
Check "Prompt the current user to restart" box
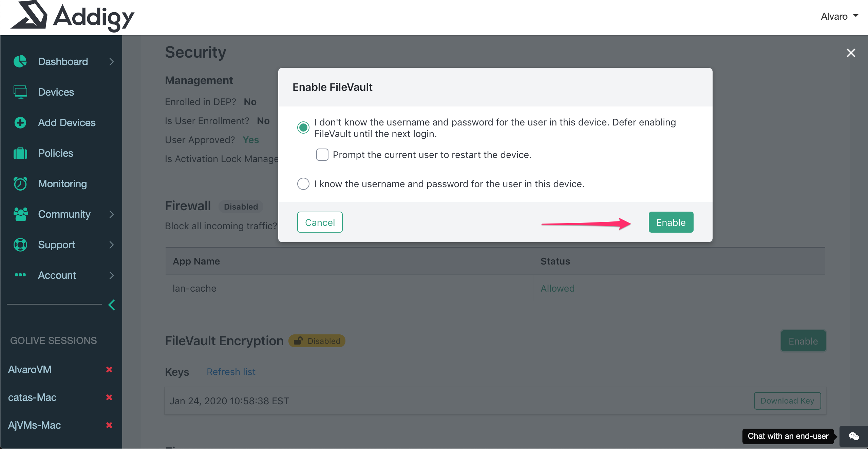click(x=322, y=155)
